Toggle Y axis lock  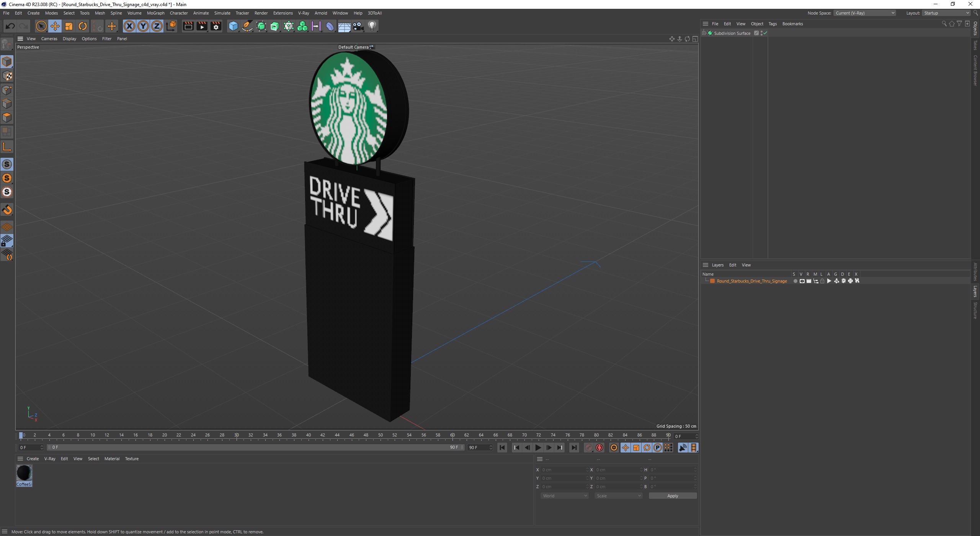[143, 26]
